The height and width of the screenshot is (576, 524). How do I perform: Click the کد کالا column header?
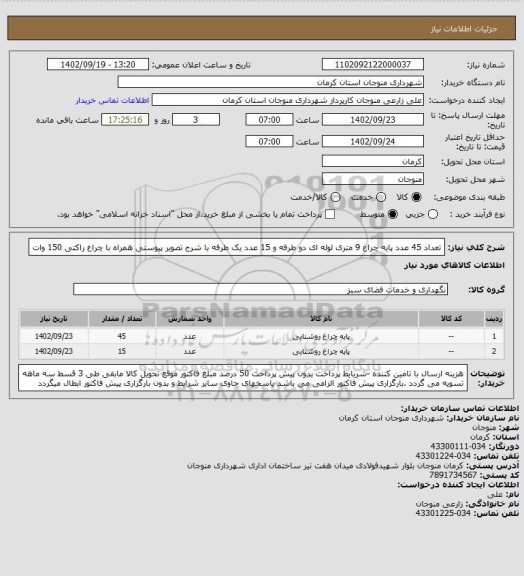[451, 318]
